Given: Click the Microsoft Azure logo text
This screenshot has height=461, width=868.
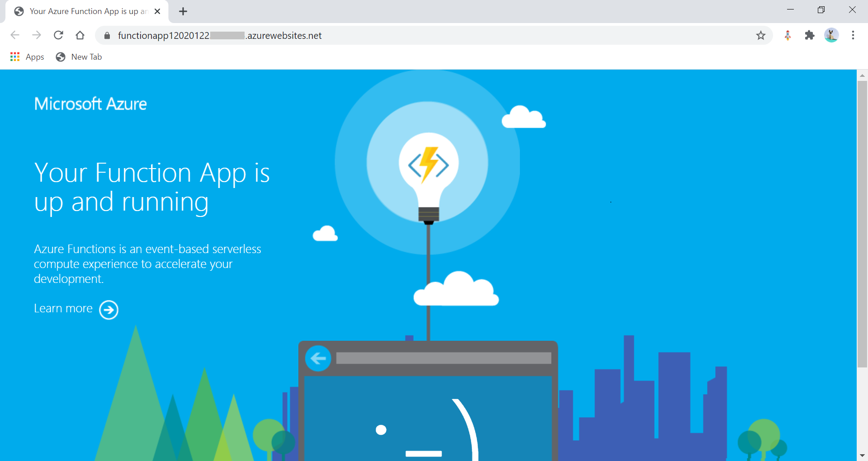Looking at the screenshot, I should (90, 104).
